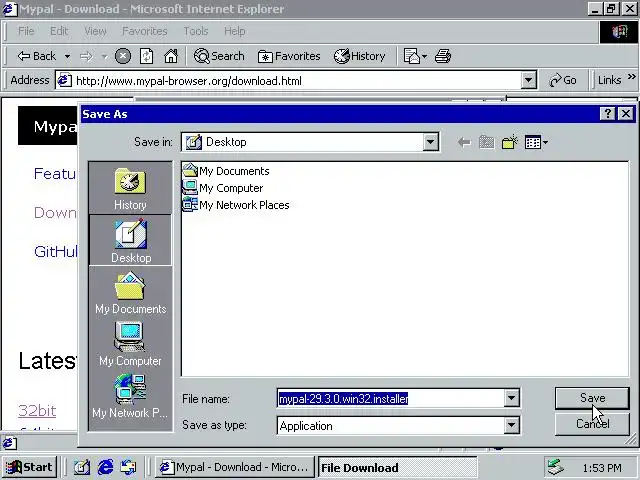Click the Print toolbar icon

point(443,56)
